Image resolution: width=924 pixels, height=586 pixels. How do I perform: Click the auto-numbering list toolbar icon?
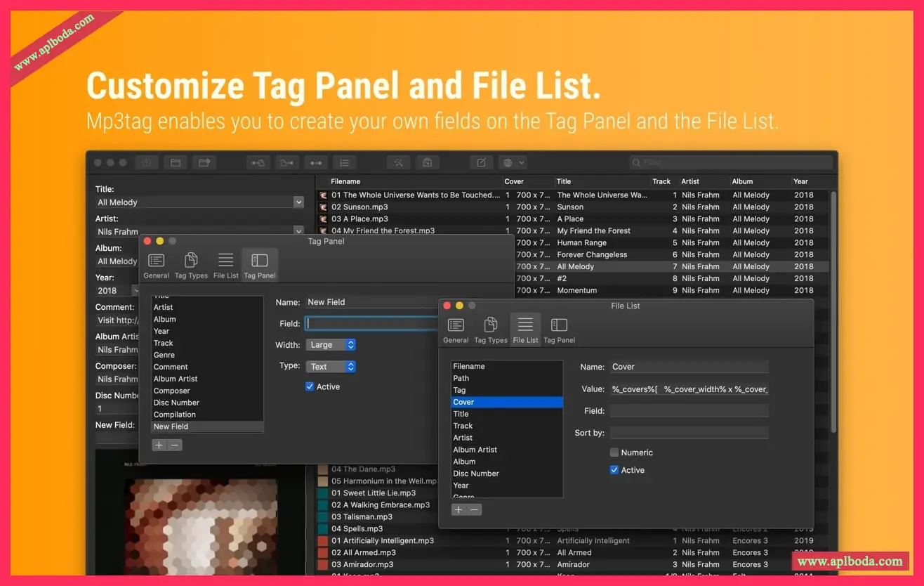pos(345,162)
